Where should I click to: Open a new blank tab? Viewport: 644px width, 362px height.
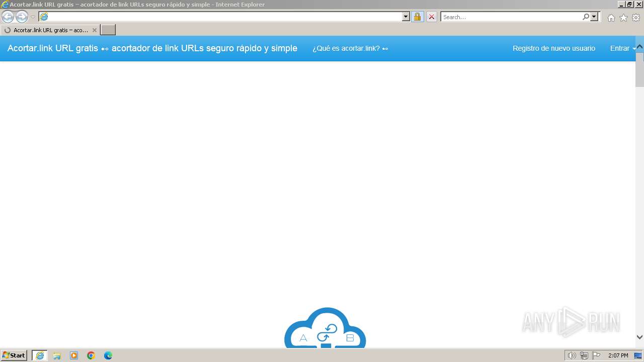click(x=108, y=30)
